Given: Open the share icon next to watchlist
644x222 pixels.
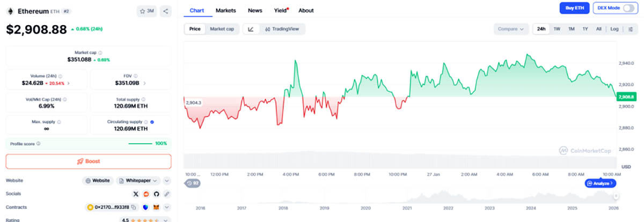Looking at the screenshot, I should point(165,11).
